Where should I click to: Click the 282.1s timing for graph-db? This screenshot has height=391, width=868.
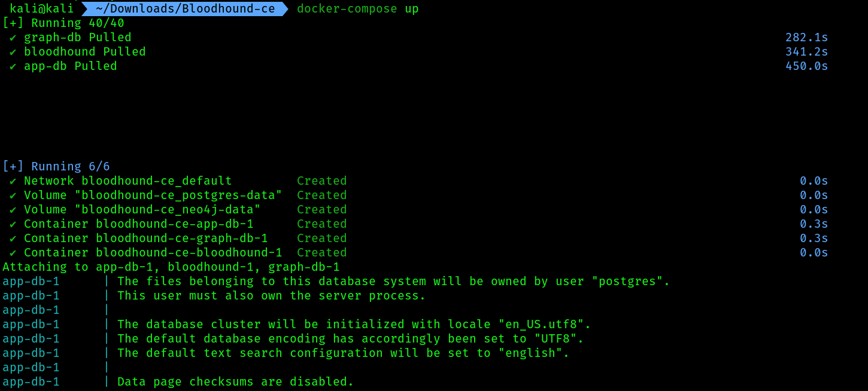click(807, 38)
